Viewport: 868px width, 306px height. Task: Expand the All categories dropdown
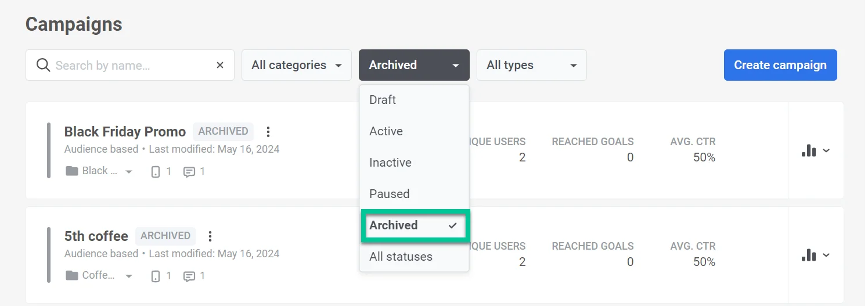pyautogui.click(x=296, y=65)
